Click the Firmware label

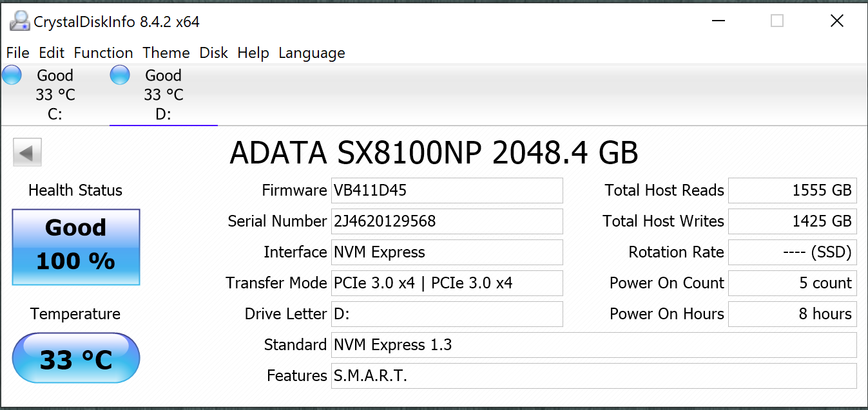coord(294,191)
